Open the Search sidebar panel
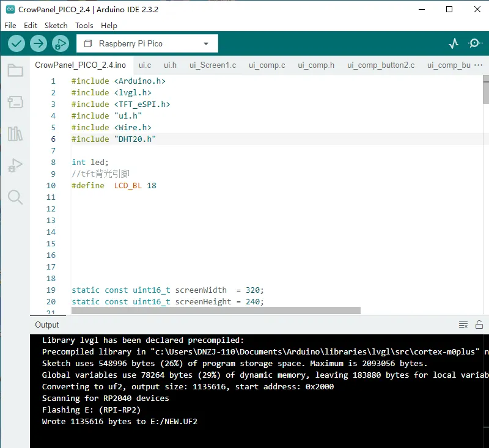Viewport: 489px width, 448px height. tap(15, 197)
